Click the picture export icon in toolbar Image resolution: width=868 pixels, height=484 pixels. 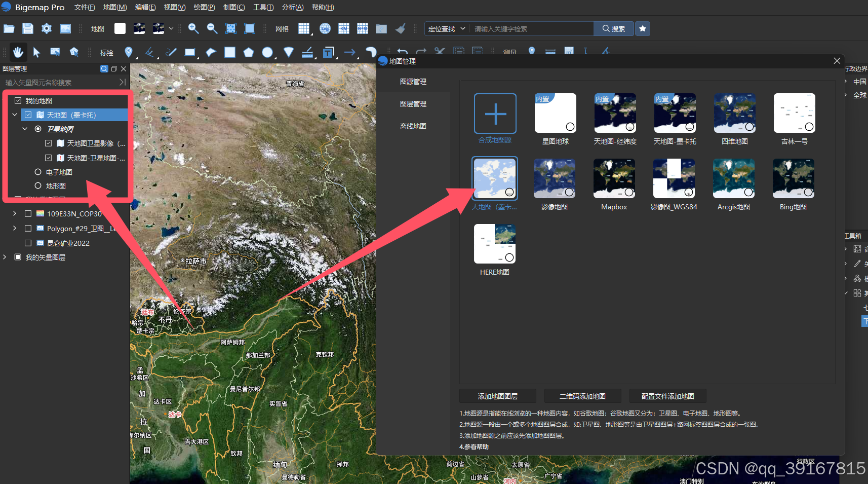click(65, 29)
